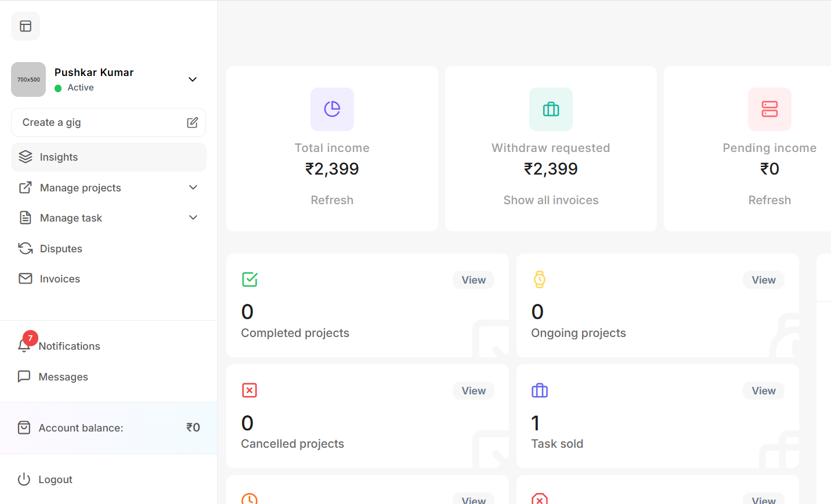Open the Insights menu item
Viewport: 831px width, 504px height.
(x=109, y=157)
